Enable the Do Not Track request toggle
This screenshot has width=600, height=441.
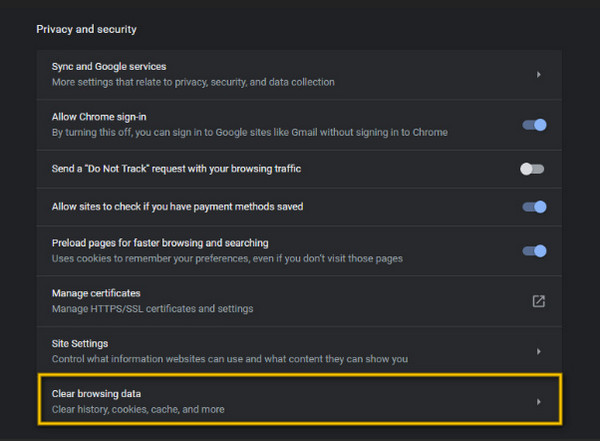(532, 169)
